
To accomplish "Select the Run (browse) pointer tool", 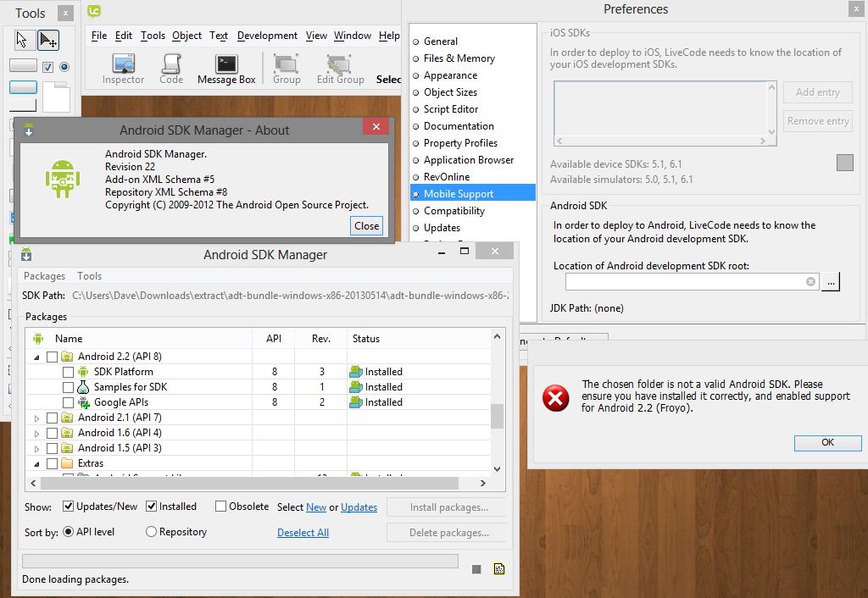I will pos(22,40).
